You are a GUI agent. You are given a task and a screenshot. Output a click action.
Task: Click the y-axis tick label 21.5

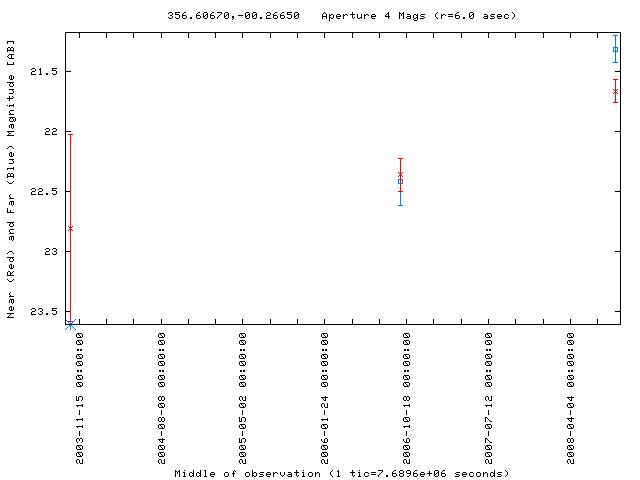tap(44, 71)
